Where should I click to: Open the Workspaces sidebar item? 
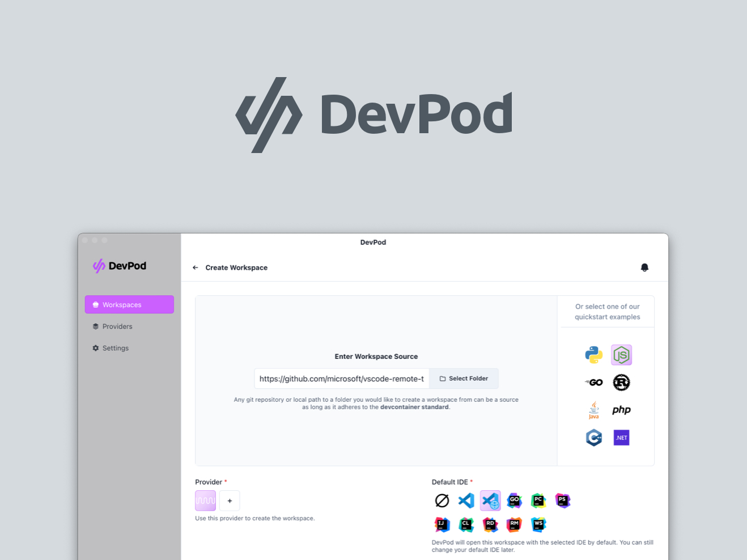(x=129, y=304)
